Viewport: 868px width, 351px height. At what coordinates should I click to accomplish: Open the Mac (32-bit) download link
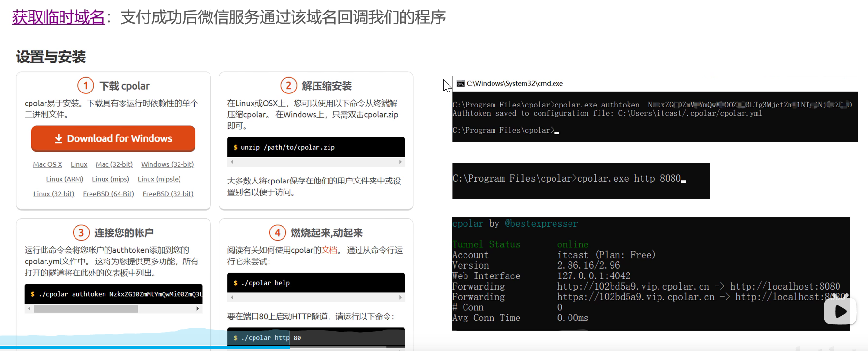pos(114,164)
